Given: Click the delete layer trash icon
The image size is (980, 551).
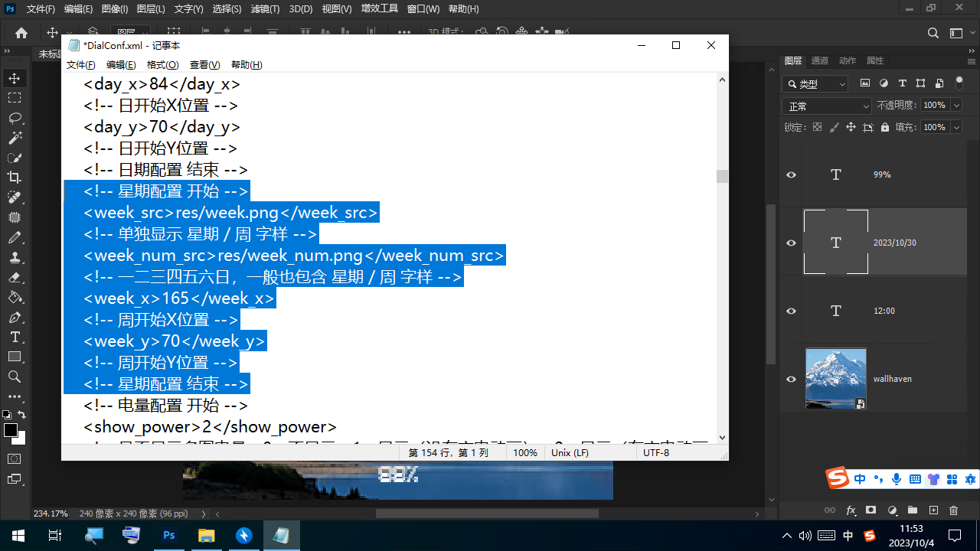Looking at the screenshot, I should tap(953, 510).
